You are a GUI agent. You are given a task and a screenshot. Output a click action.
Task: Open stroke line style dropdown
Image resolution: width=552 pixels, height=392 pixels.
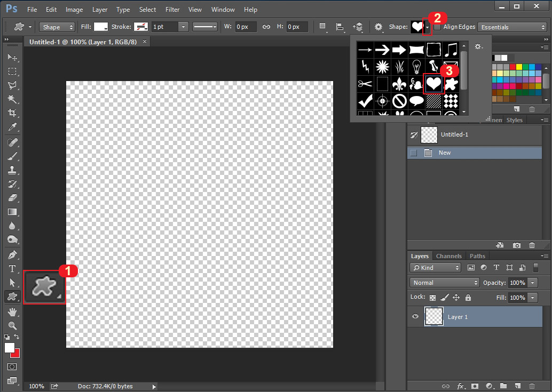pyautogui.click(x=205, y=27)
